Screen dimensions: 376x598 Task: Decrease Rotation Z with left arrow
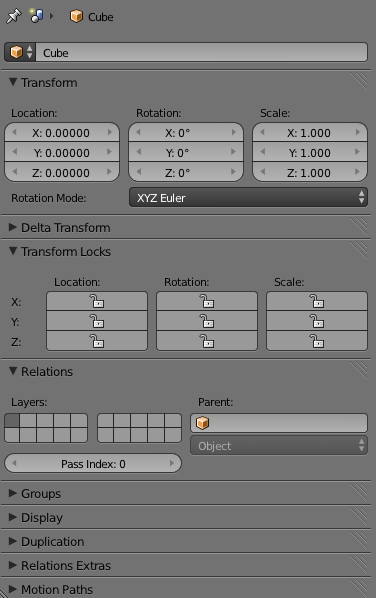tap(138, 172)
